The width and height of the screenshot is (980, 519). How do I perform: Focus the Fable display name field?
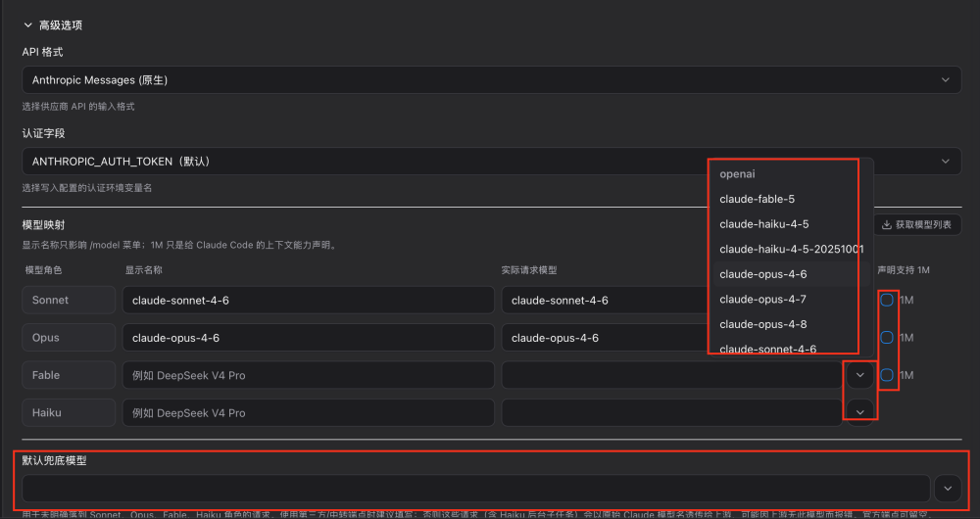coord(308,375)
